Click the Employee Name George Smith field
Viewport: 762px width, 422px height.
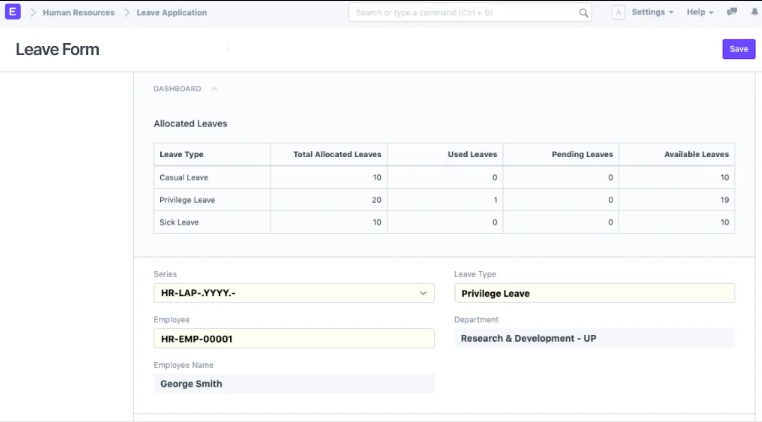(x=294, y=384)
